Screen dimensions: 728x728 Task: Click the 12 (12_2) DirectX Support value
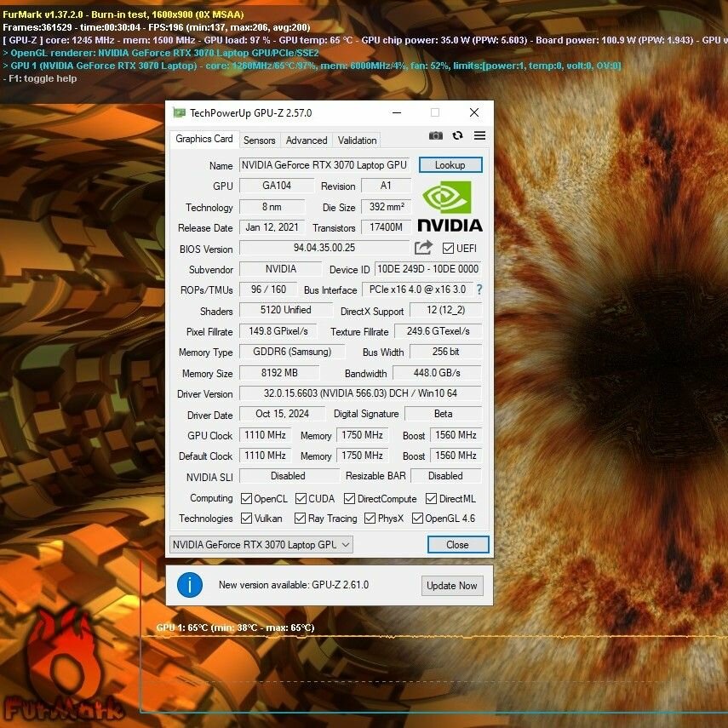pos(445,310)
